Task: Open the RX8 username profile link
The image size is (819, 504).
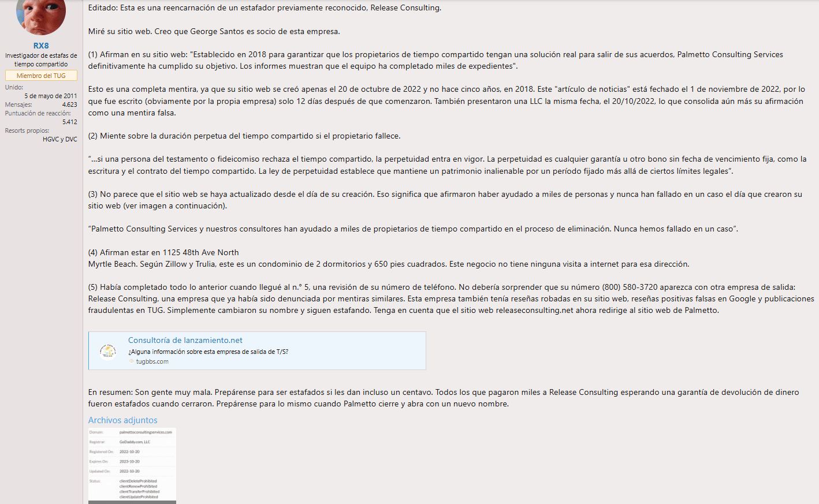Action: coord(41,46)
